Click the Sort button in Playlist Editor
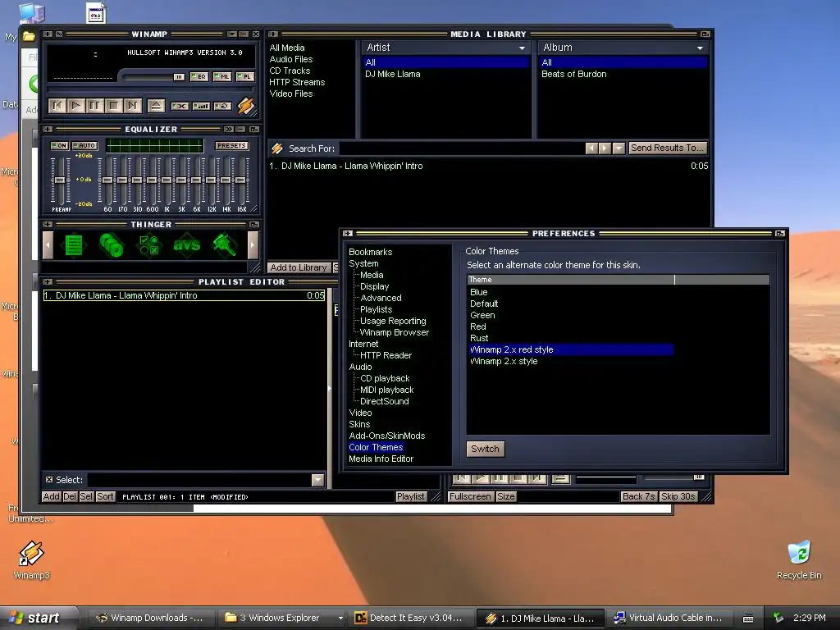Viewport: 840px width, 630px height. coord(105,496)
